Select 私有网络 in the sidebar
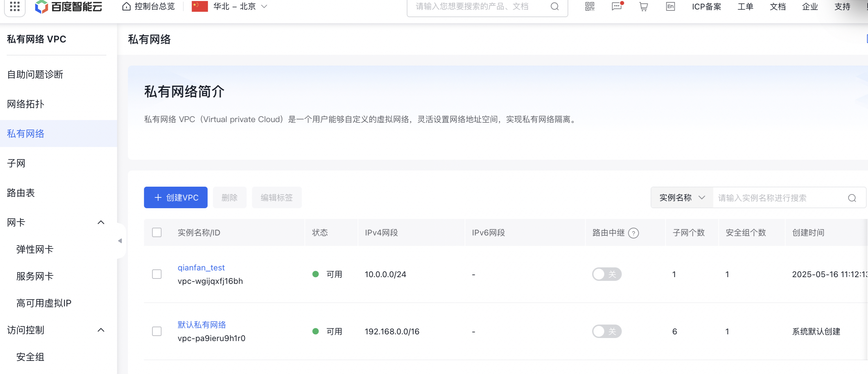Viewport: 868px width, 374px height. (x=59, y=134)
